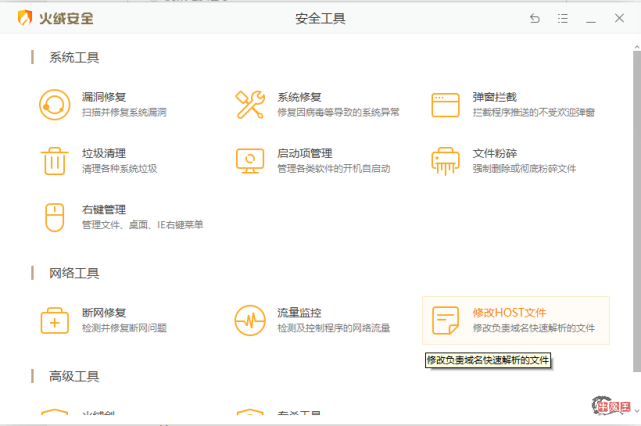Click the back arrow icon in title bar
Viewport: 641px width, 426px height.
point(535,18)
